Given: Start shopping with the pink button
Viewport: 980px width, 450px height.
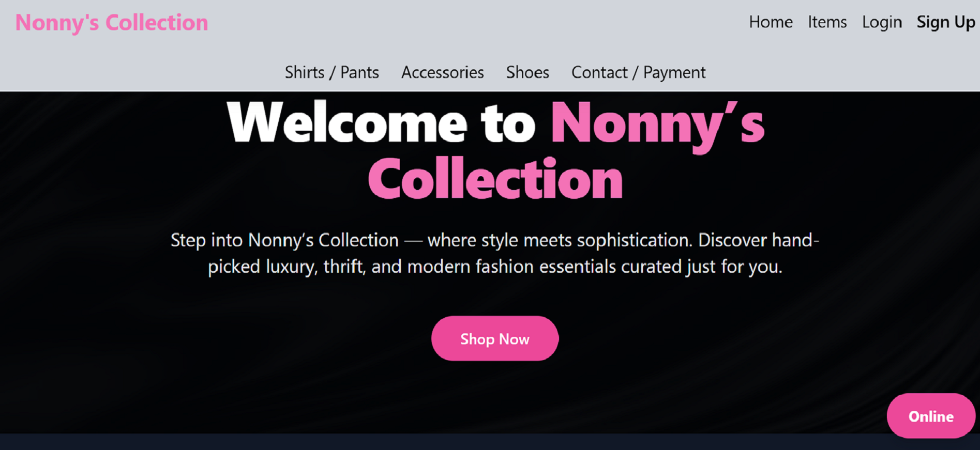Looking at the screenshot, I should (494, 338).
